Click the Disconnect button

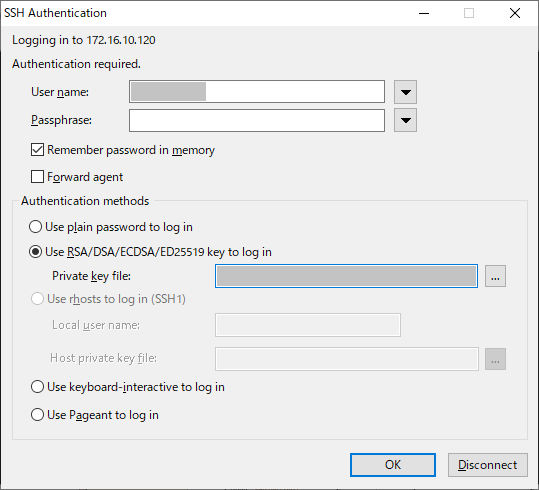487,465
